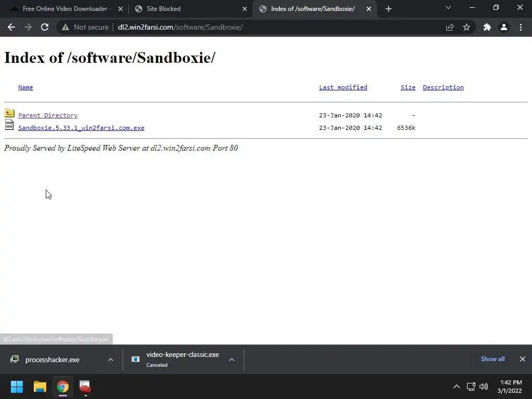Close the Site Blocked tab
532x399 pixels.
click(245, 9)
